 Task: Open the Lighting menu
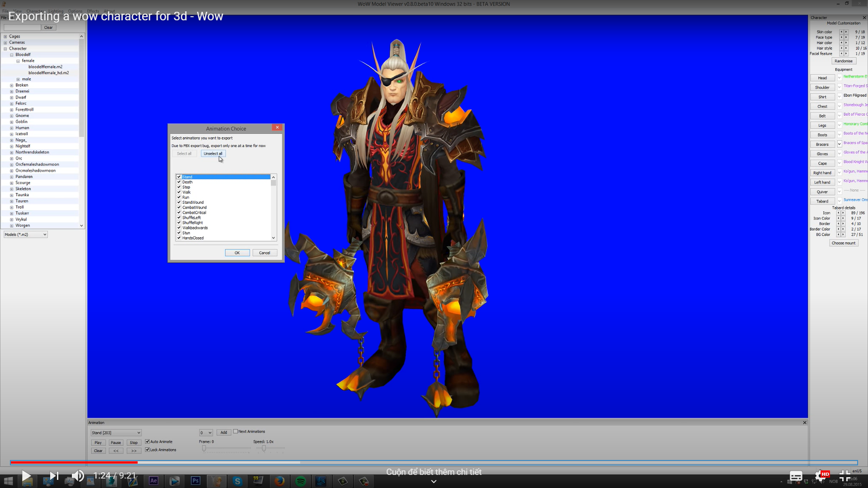56,11
